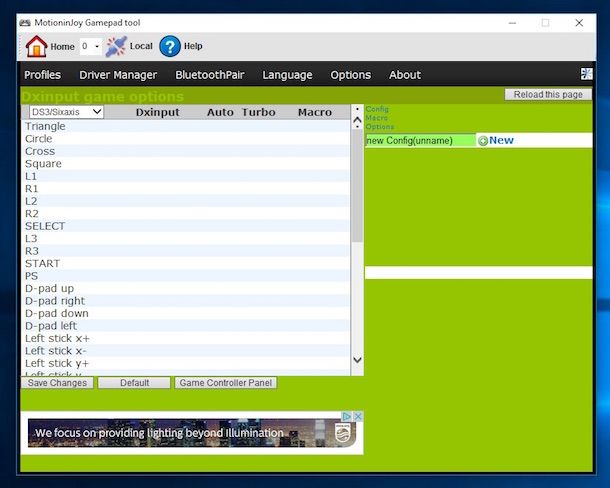Select the D-pad right row
This screenshot has height=488, width=610.
186,300
